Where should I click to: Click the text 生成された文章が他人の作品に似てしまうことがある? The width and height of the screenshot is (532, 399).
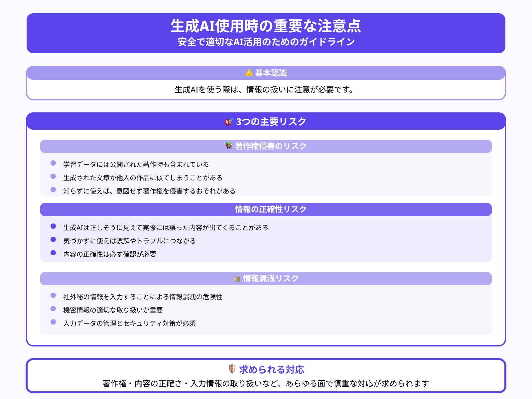click(x=143, y=178)
